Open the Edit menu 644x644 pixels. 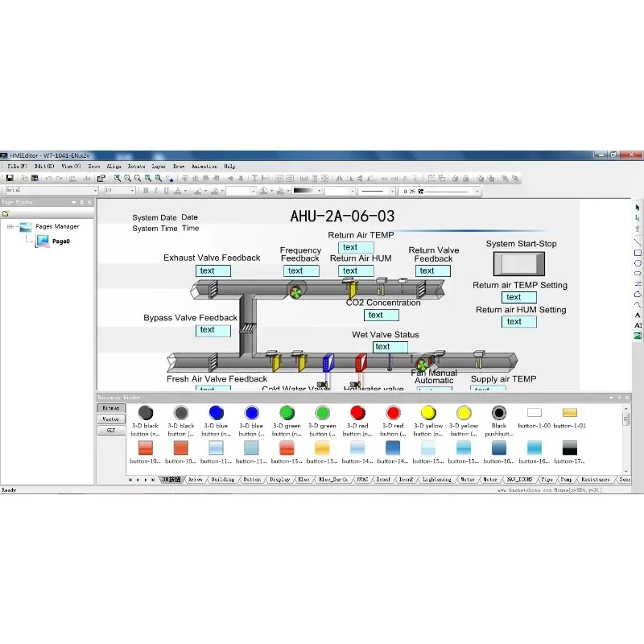(44, 167)
